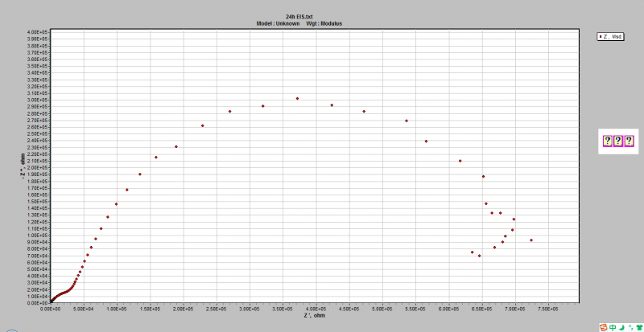Click the 2.50E+05 x-axis tick label
644x332 pixels.
(217, 308)
